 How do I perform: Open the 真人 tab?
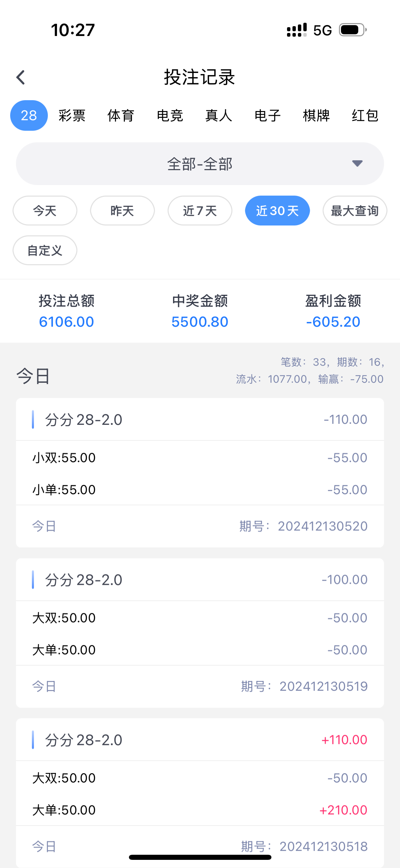(218, 115)
